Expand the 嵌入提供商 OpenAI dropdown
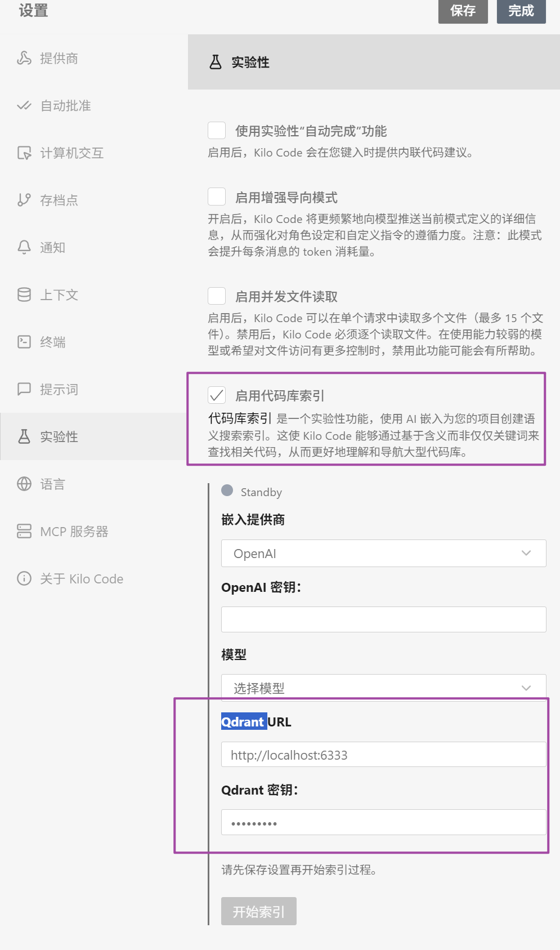560x950 pixels. pos(384,554)
